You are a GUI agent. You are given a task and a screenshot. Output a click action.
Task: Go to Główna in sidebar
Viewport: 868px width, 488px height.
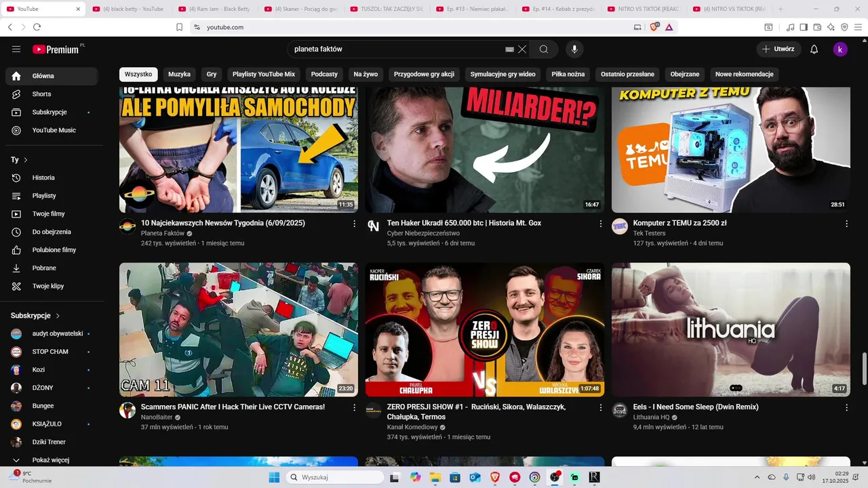(x=54, y=76)
